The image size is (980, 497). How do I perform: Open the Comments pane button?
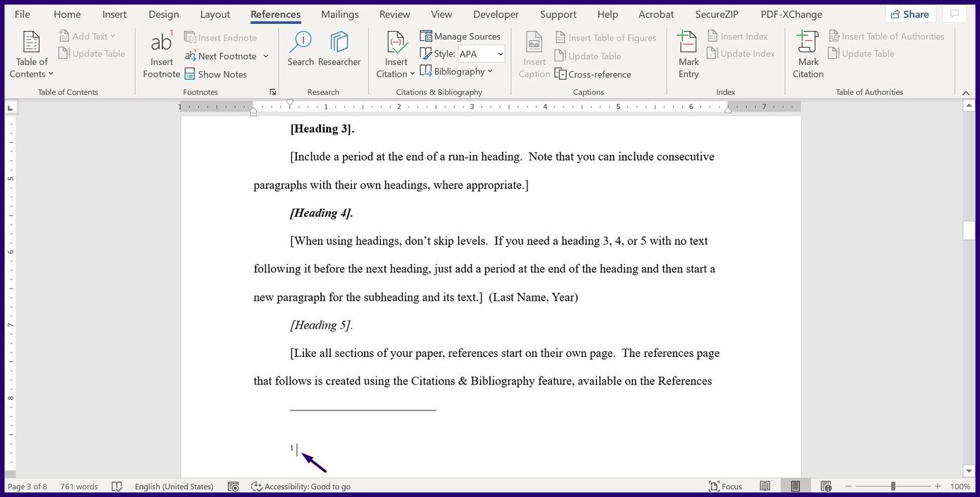pyautogui.click(x=955, y=14)
